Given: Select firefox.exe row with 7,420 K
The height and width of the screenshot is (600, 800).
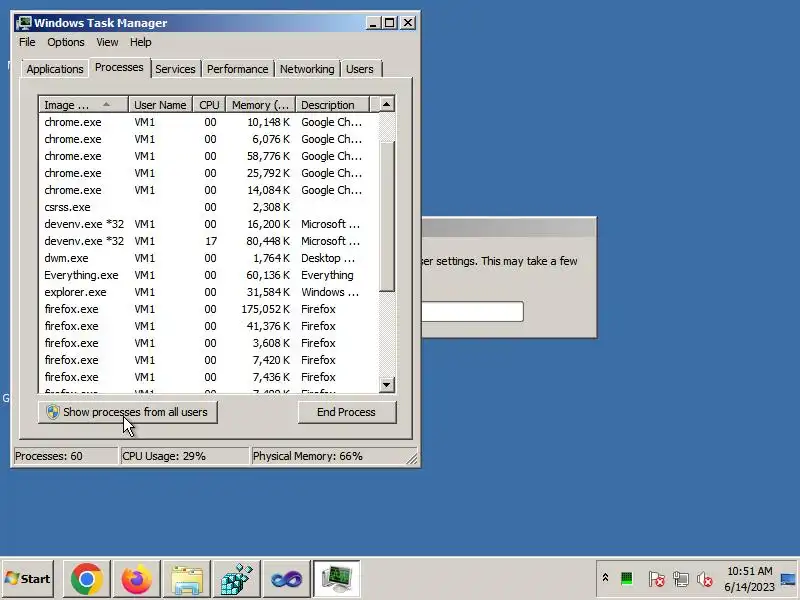Looking at the screenshot, I should [209, 360].
